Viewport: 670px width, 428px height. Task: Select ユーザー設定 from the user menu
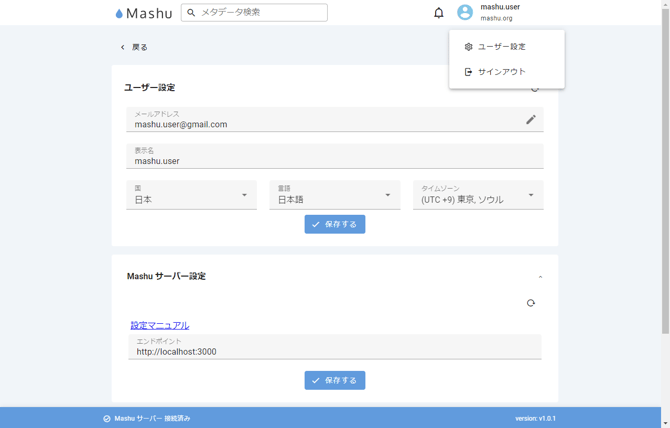tap(502, 47)
